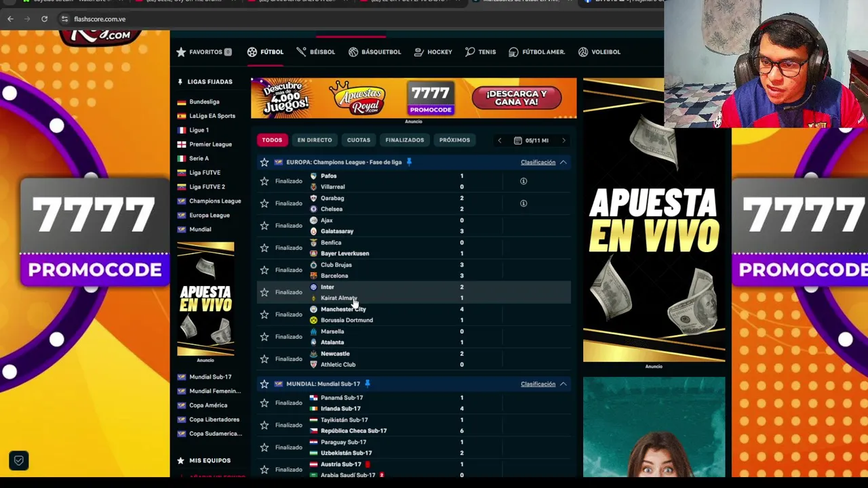Click pin icon beside Mundial Sub-17

click(368, 384)
